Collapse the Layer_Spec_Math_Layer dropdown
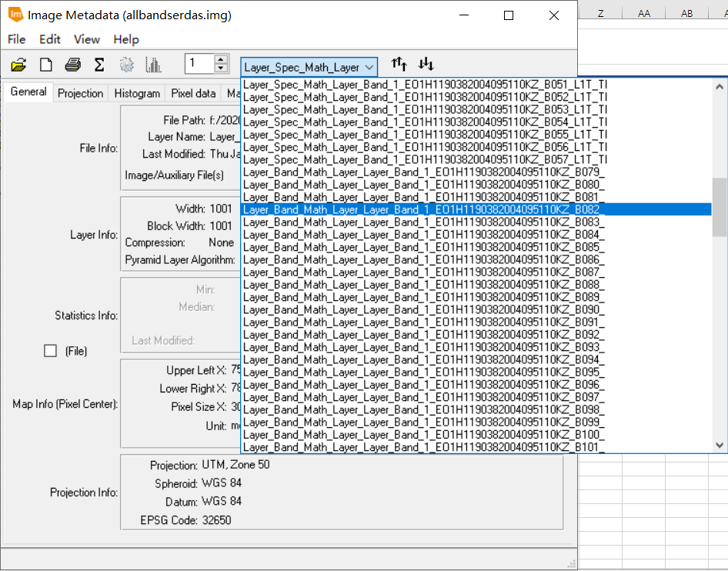Image resolution: width=728 pixels, height=571 pixels. click(x=309, y=67)
